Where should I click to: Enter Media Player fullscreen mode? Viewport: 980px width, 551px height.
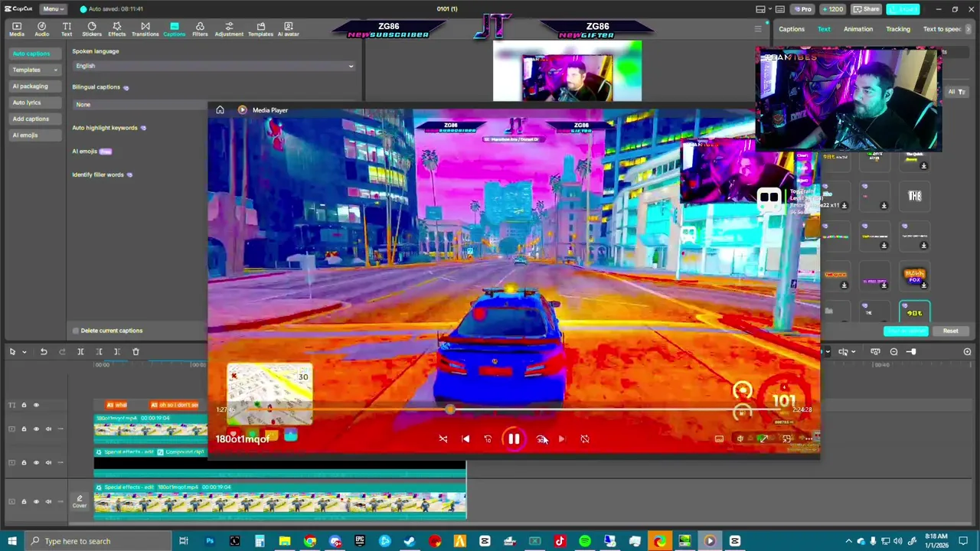pyautogui.click(x=763, y=439)
